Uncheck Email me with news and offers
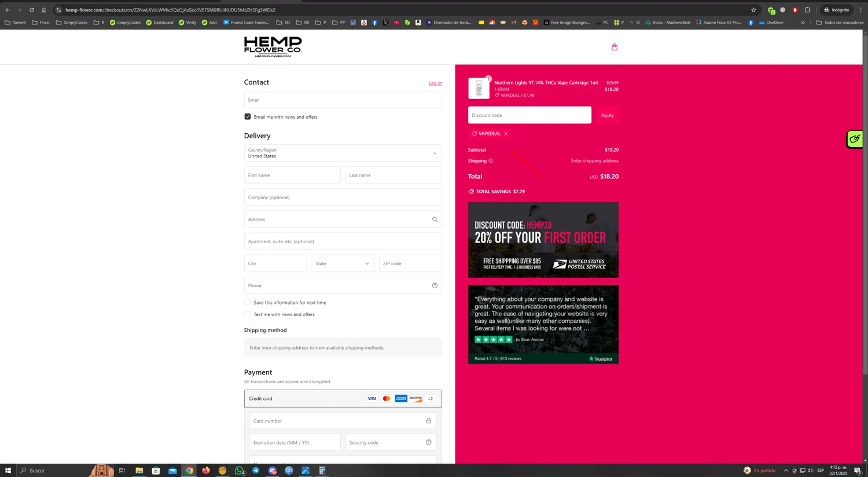This screenshot has height=477, width=868. [x=248, y=116]
